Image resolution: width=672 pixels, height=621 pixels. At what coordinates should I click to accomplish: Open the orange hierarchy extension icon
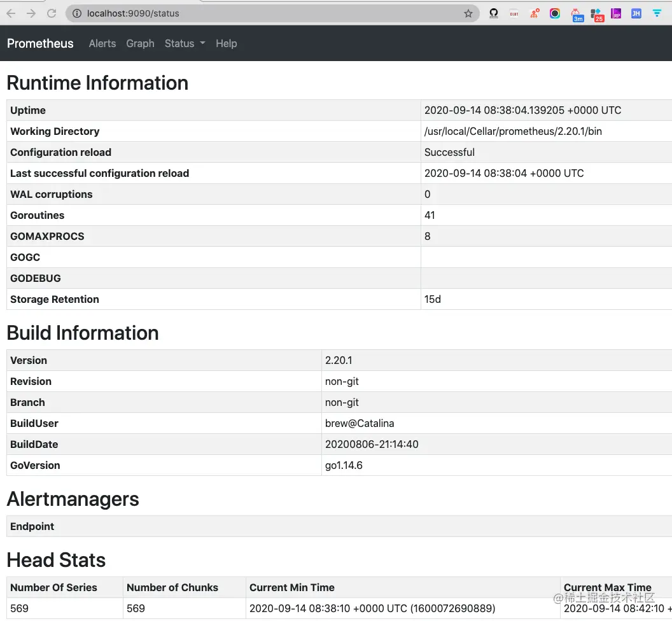pyautogui.click(x=535, y=13)
